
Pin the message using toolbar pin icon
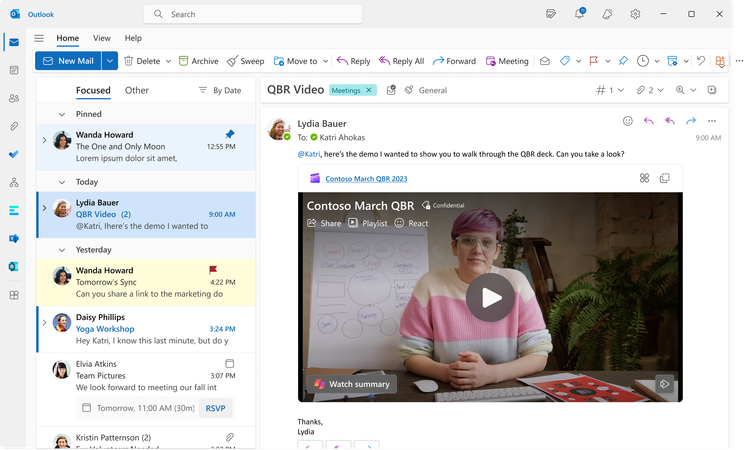[x=623, y=61]
